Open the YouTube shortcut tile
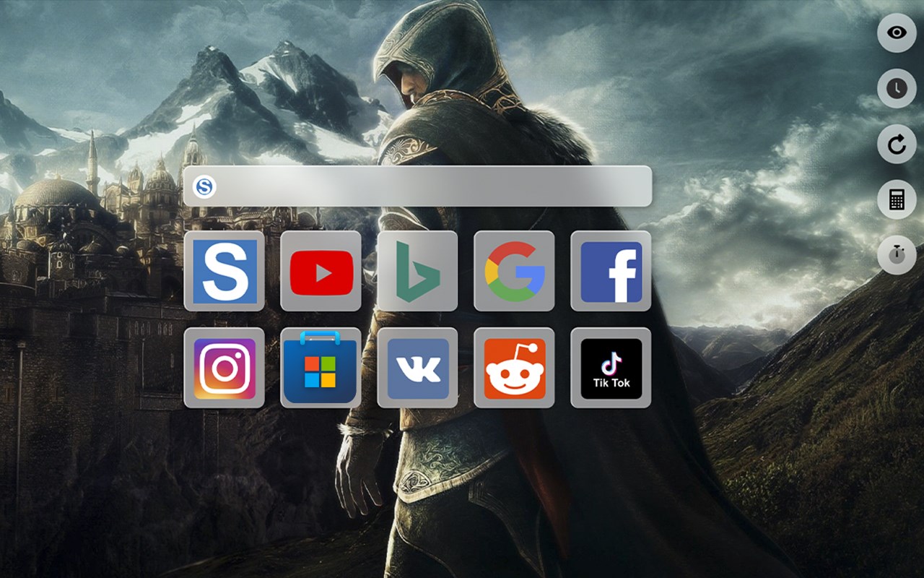Viewport: 924px width, 578px height. tap(321, 271)
